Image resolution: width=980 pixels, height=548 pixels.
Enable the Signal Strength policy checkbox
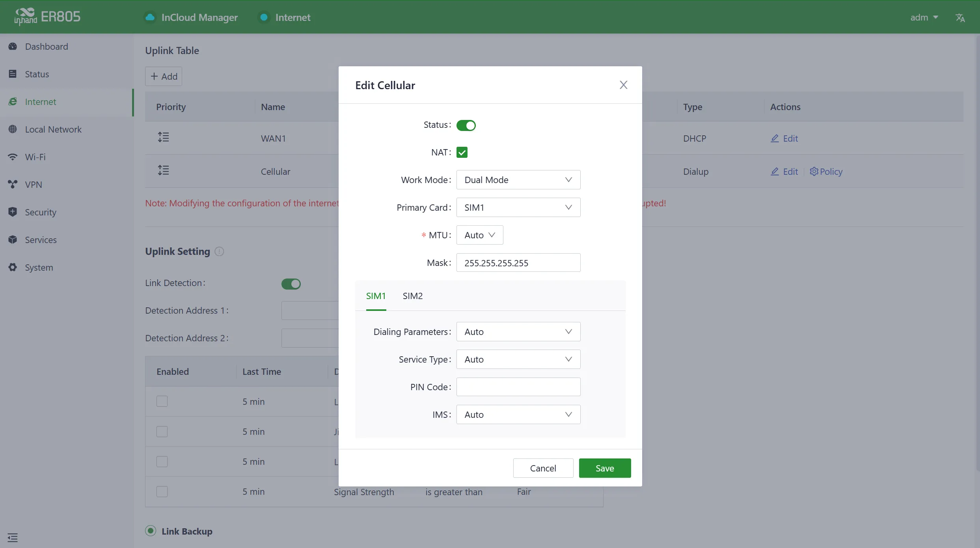(162, 492)
